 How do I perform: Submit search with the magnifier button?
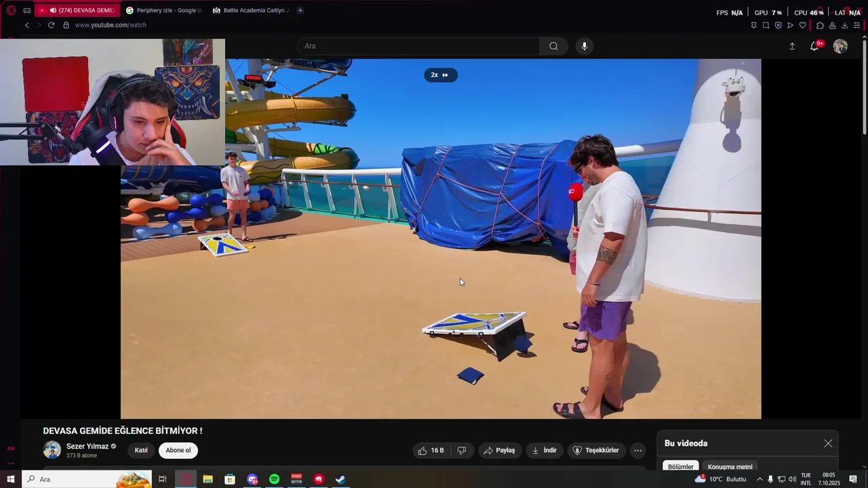pos(554,46)
